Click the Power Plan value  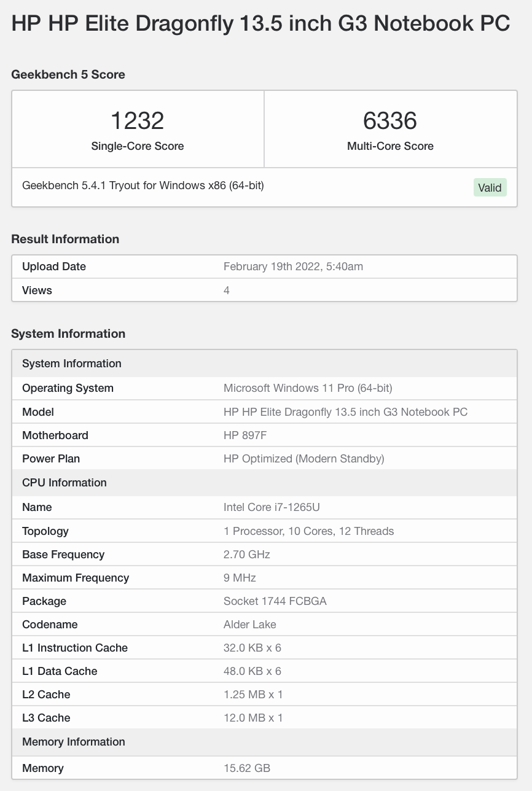(x=303, y=459)
